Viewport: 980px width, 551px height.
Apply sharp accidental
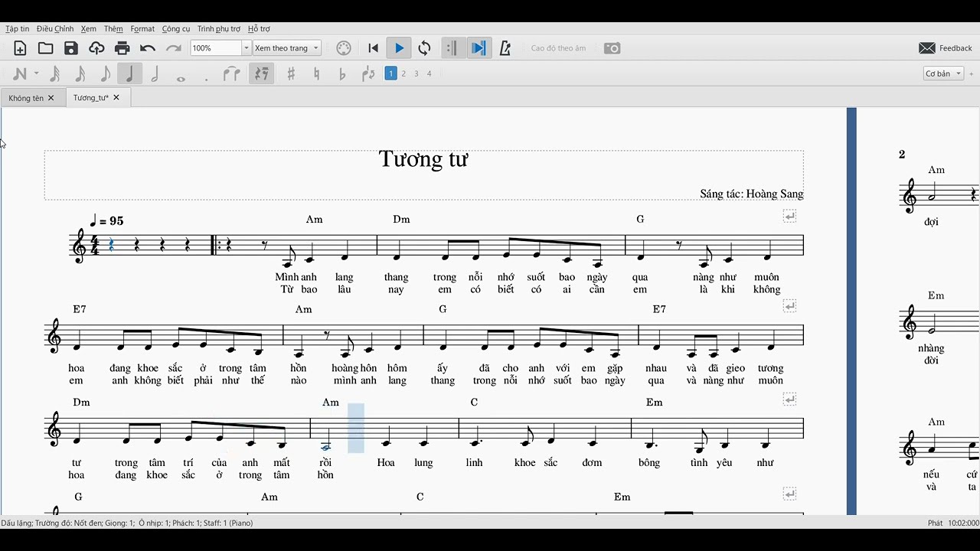291,73
